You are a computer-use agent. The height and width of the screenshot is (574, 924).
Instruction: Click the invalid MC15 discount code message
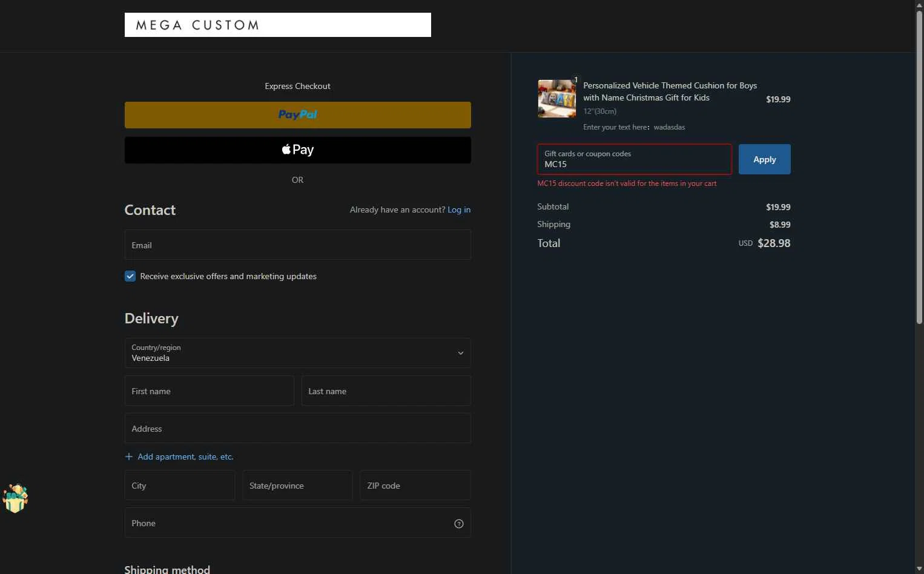627,183
